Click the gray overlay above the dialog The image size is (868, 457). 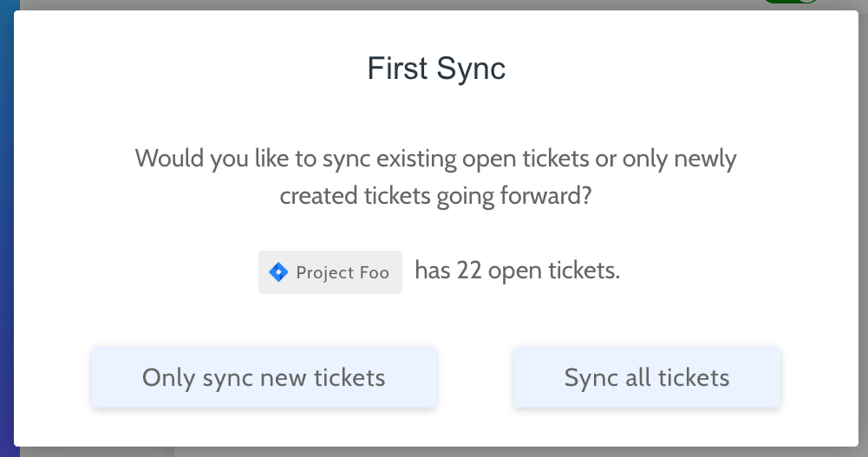coord(388,4)
